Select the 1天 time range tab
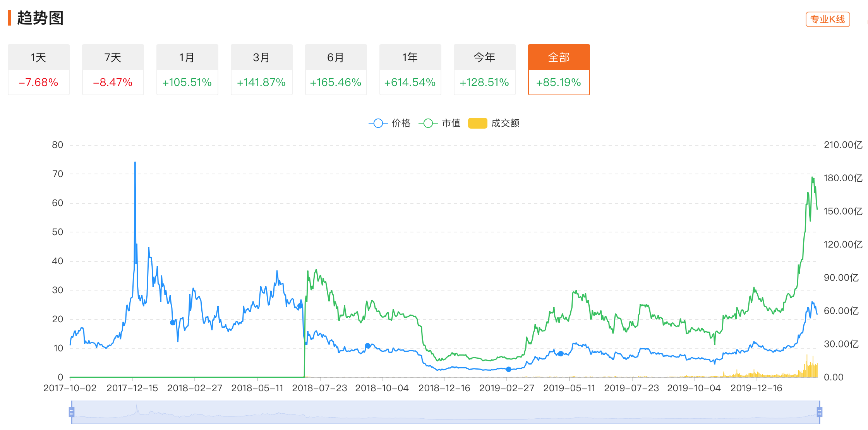The image size is (868, 430). coord(38,57)
